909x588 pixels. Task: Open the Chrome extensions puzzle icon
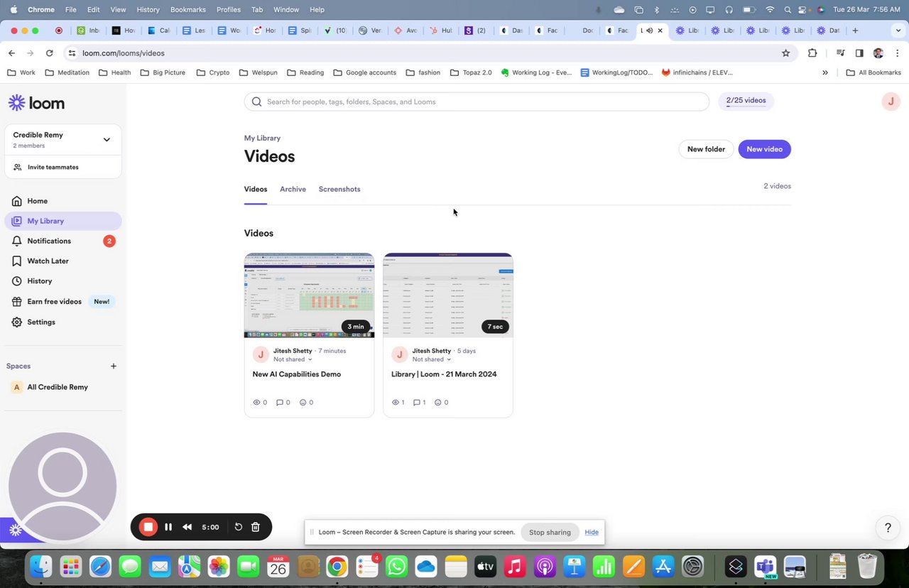(812, 53)
